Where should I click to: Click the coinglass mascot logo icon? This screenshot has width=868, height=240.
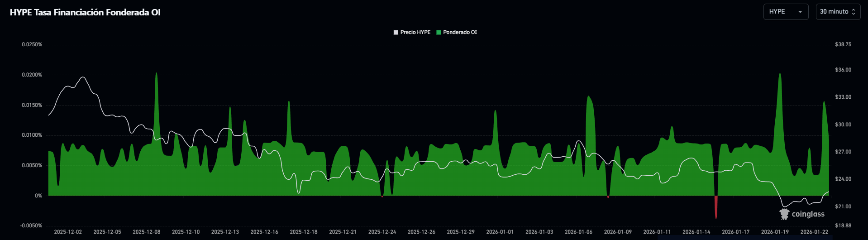click(784, 214)
